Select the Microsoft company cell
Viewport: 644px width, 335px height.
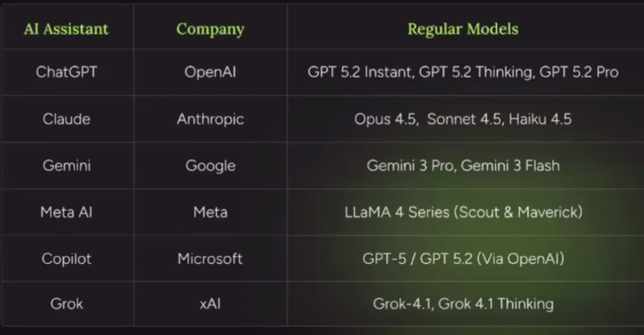coord(210,258)
